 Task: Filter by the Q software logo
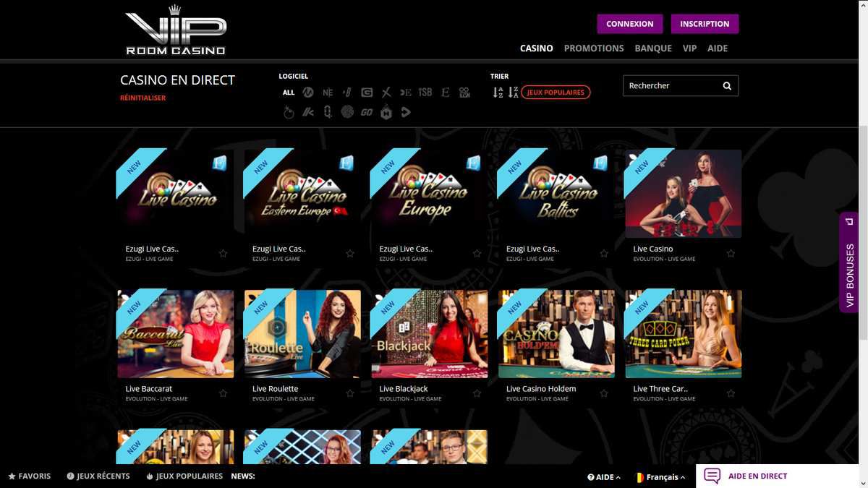(x=328, y=112)
